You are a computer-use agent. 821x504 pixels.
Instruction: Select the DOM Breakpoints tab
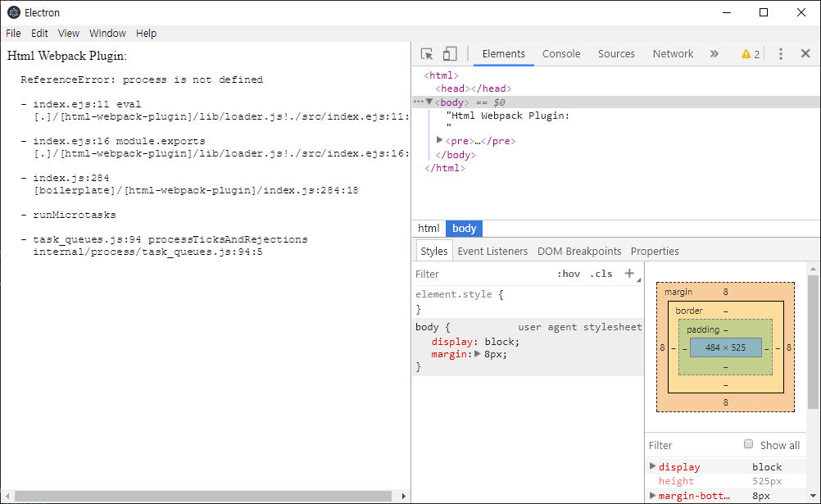pos(579,251)
